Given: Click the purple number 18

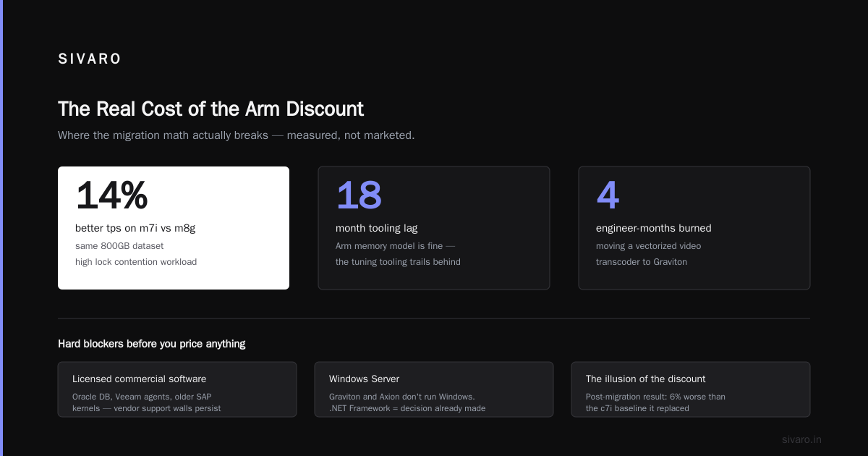Looking at the screenshot, I should coord(359,195).
